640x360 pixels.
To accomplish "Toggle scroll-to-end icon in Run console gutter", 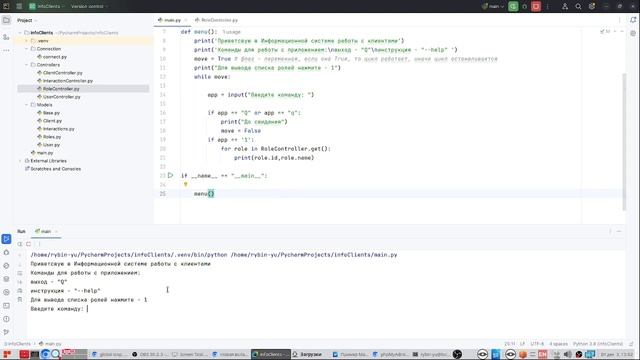I will (20, 282).
